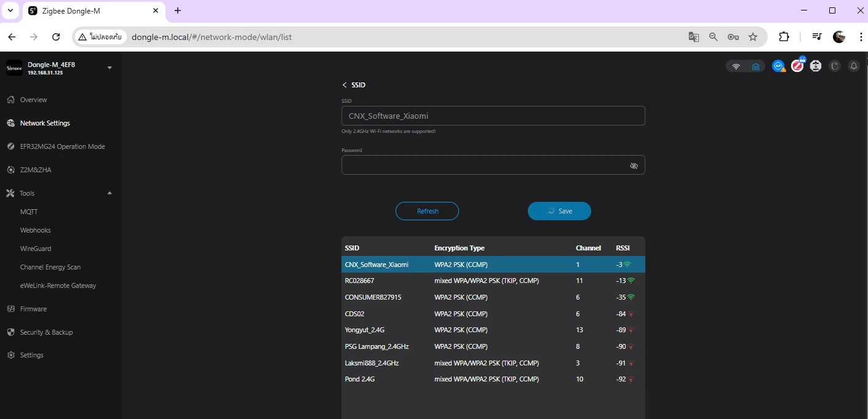Image resolution: width=868 pixels, height=419 pixels.
Task: Click the MQTT status icon
Action: click(x=816, y=66)
